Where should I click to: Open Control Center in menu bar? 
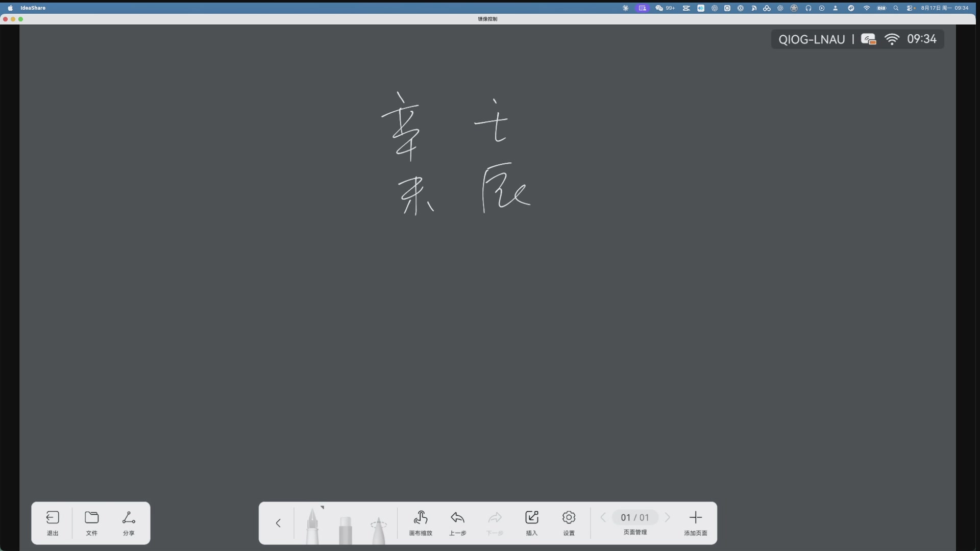point(911,8)
